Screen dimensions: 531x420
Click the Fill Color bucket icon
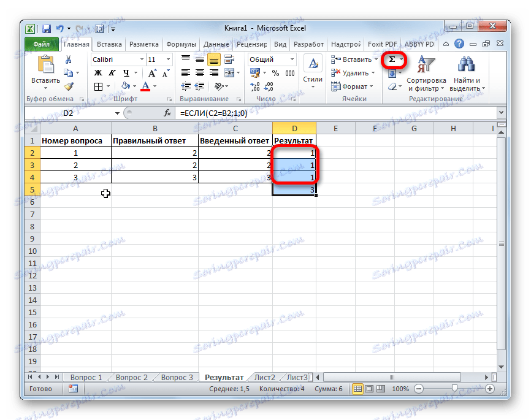(x=126, y=86)
